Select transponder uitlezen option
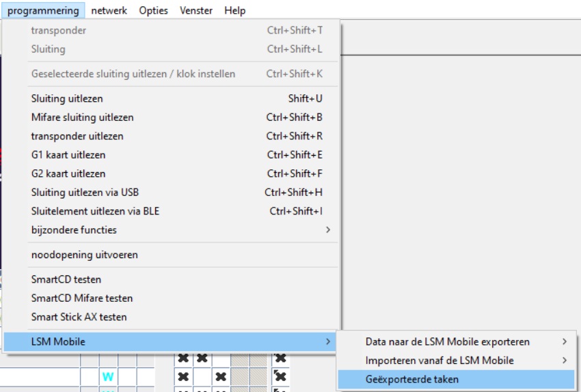Image resolution: width=581 pixels, height=392 pixels. [77, 136]
